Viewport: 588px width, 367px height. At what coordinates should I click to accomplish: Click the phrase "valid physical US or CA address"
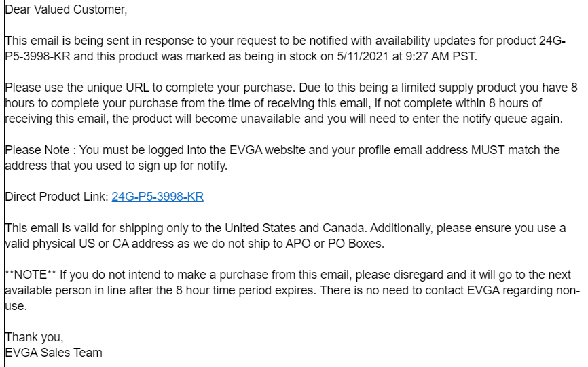coord(90,244)
